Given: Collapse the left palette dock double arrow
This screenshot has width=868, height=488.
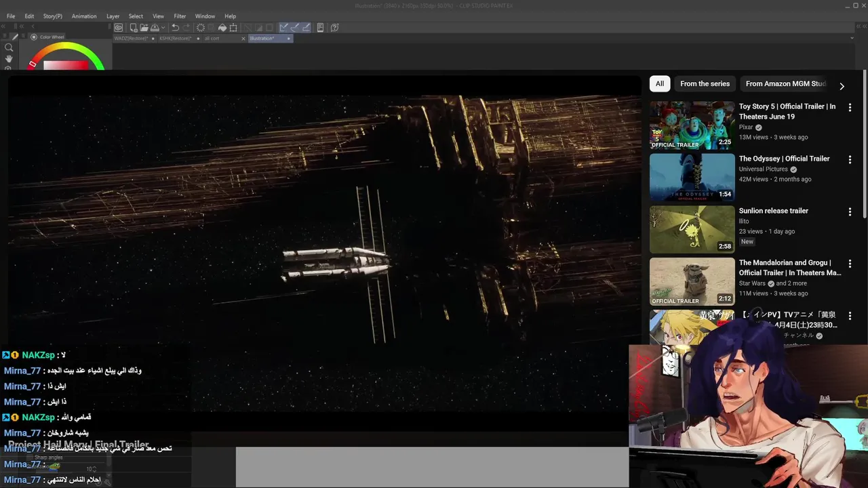Looking at the screenshot, I should [x=4, y=27].
